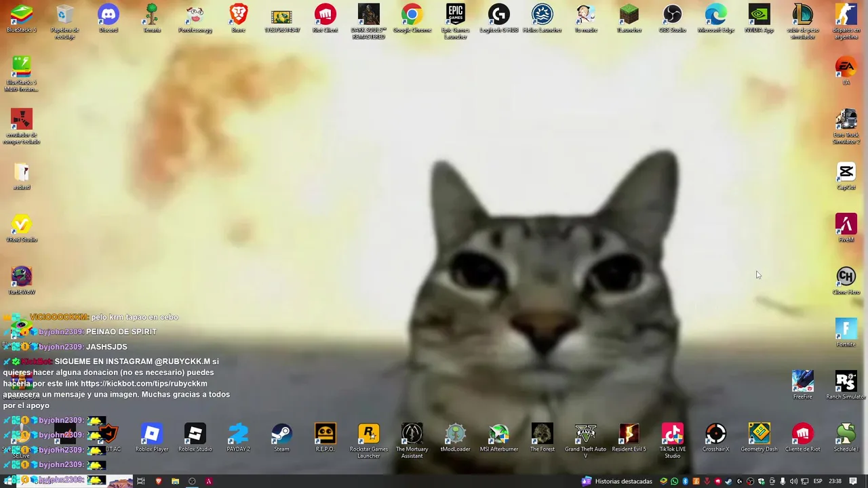
Task: Open Rockstar Games Launcher icon
Action: (x=369, y=441)
